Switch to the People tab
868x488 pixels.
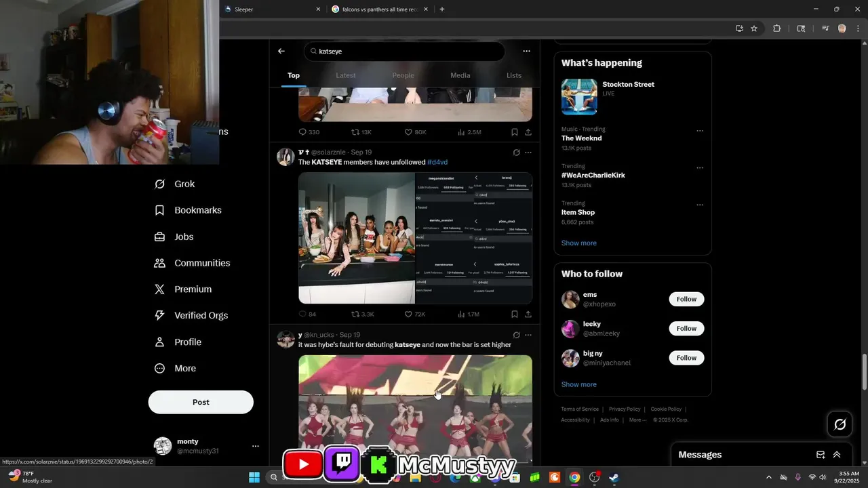(x=403, y=75)
